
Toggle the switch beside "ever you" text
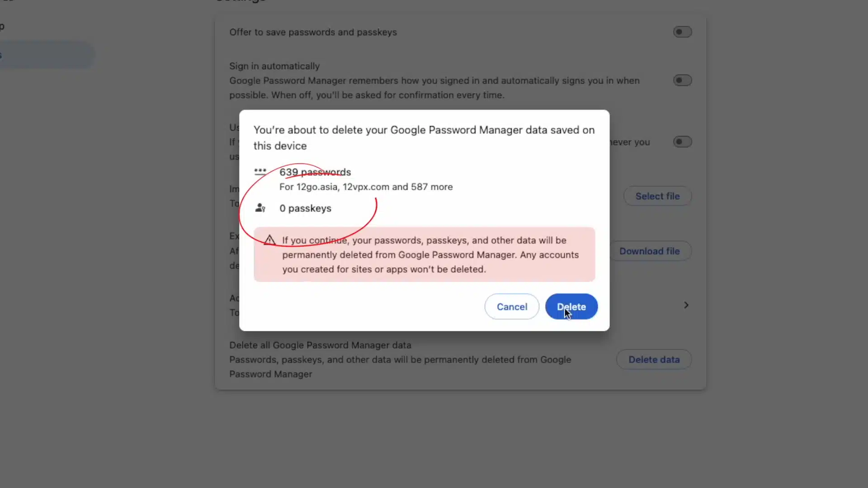point(682,141)
